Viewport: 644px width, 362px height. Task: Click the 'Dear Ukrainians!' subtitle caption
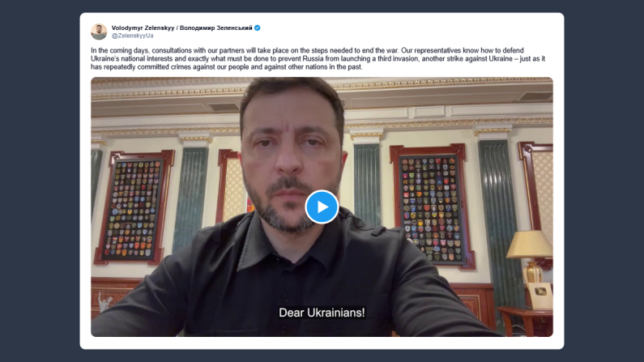[x=322, y=313]
